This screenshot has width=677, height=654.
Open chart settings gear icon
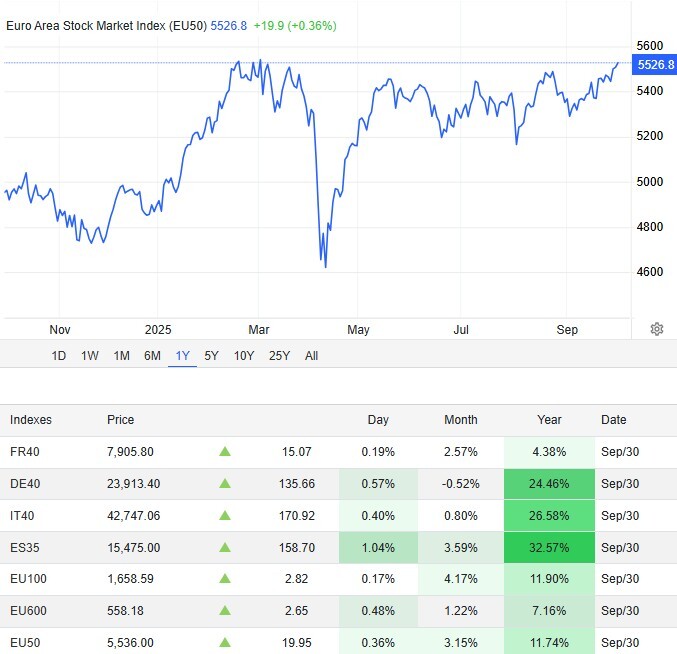click(657, 329)
